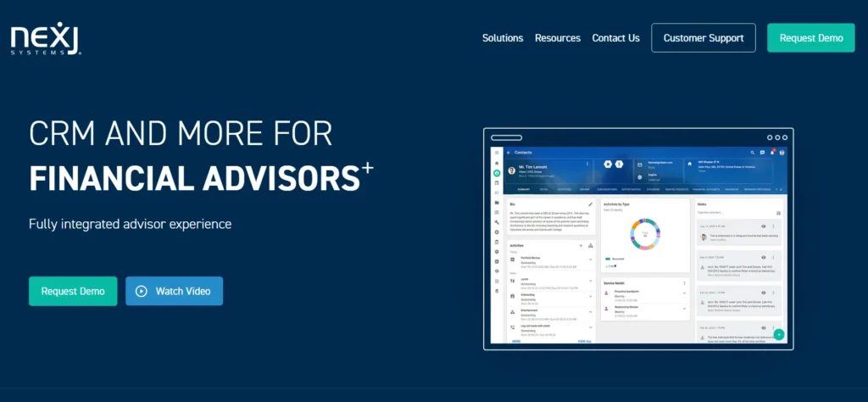Click the Customer Support button
Viewport: 868px width, 402px height.
[703, 37]
